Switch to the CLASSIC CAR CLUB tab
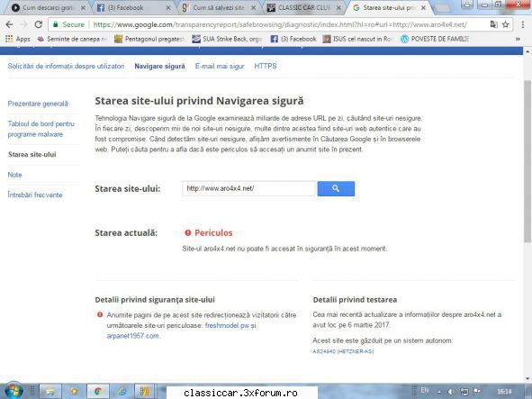Image resolution: width=532 pixels, height=399 pixels. point(303,7)
